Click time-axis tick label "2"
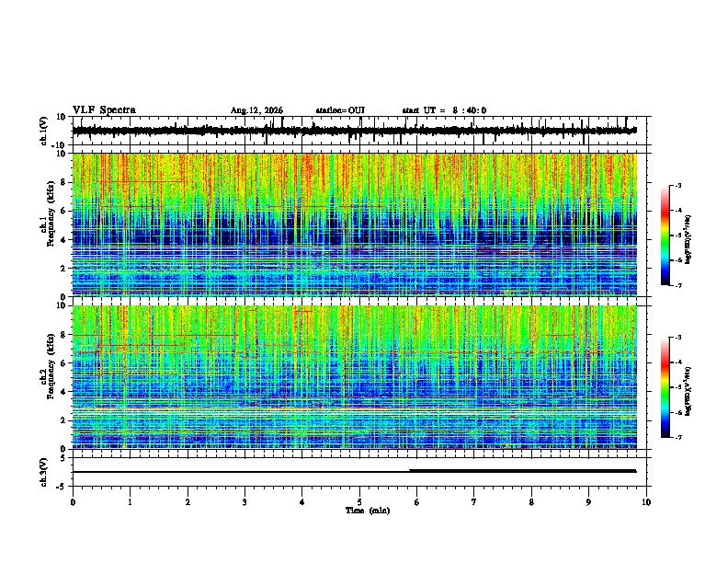 (188, 502)
